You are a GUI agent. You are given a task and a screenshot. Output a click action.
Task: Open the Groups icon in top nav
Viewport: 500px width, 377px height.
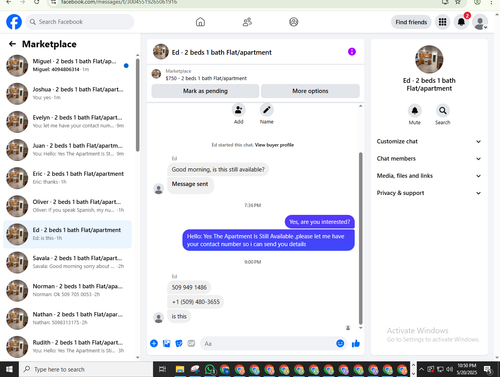[294, 22]
